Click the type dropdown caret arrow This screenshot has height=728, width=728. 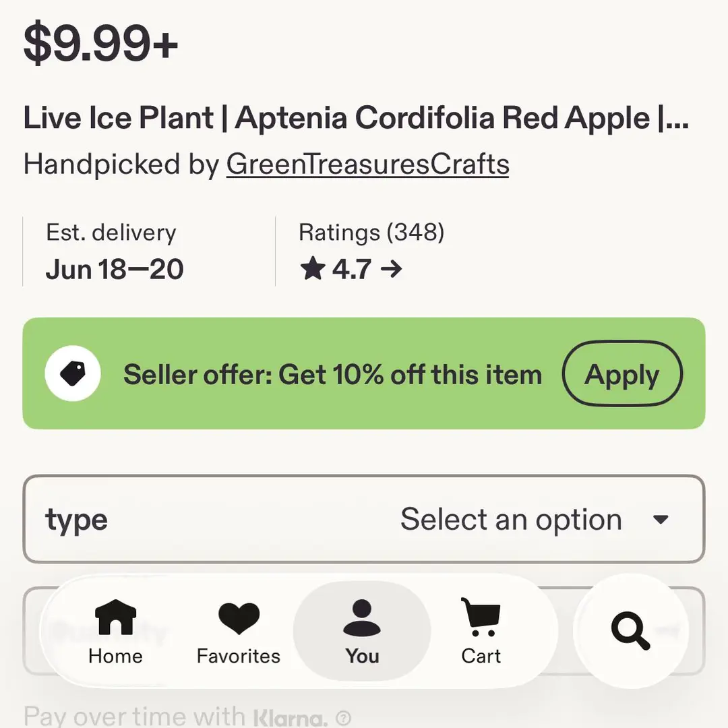[x=660, y=519]
